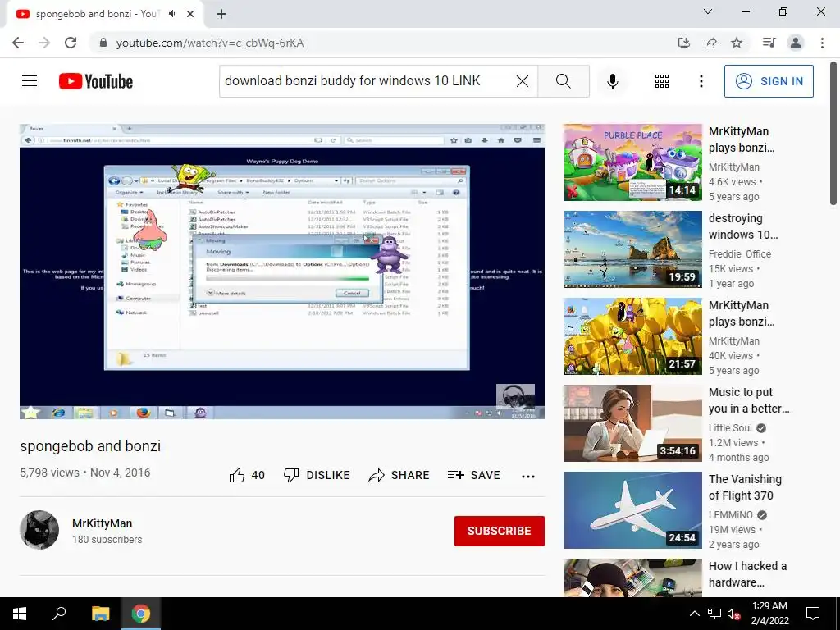Open the destroying windows 10 thumbnail
Image resolution: width=840 pixels, height=630 pixels.
tap(632, 249)
